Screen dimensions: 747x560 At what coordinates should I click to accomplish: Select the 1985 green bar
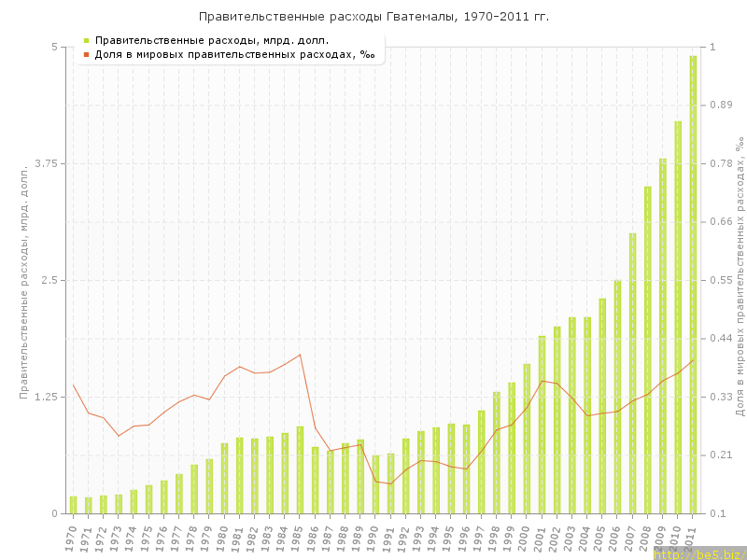tap(300, 469)
